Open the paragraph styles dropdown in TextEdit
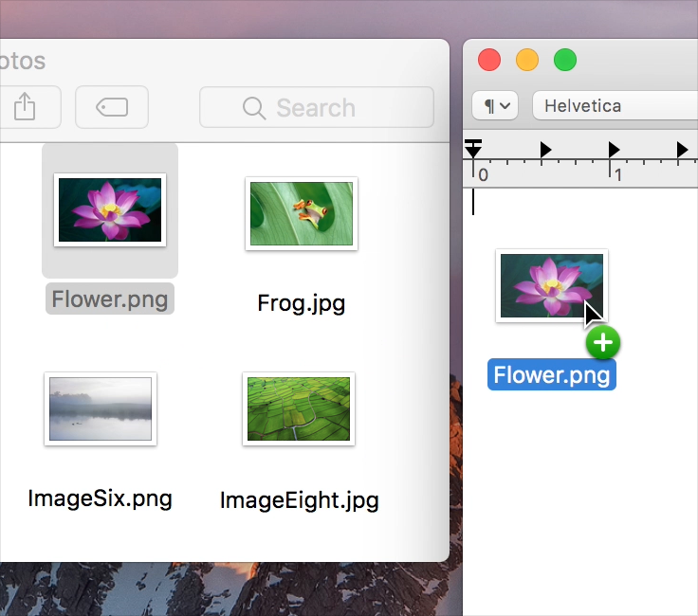The width and height of the screenshot is (698, 616). 495,106
